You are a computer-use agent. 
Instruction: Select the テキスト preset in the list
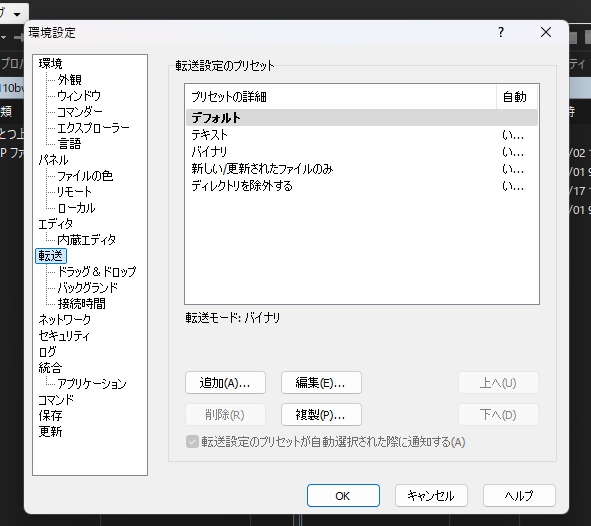click(x=361, y=135)
